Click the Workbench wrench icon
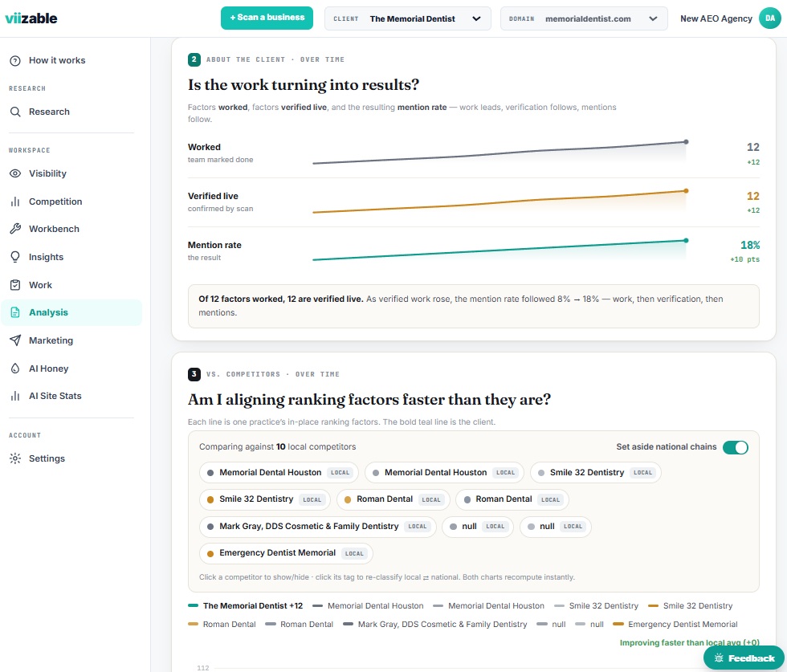Screen dimensions: 787x672 click(x=15, y=229)
